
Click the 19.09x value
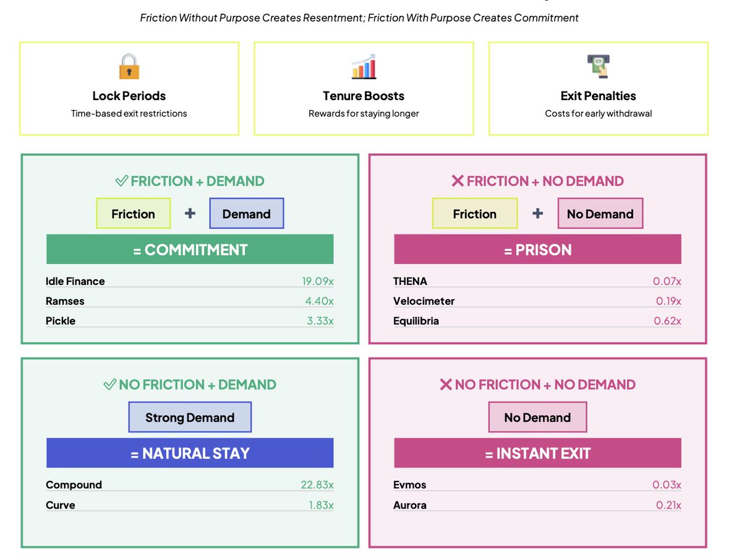click(318, 281)
